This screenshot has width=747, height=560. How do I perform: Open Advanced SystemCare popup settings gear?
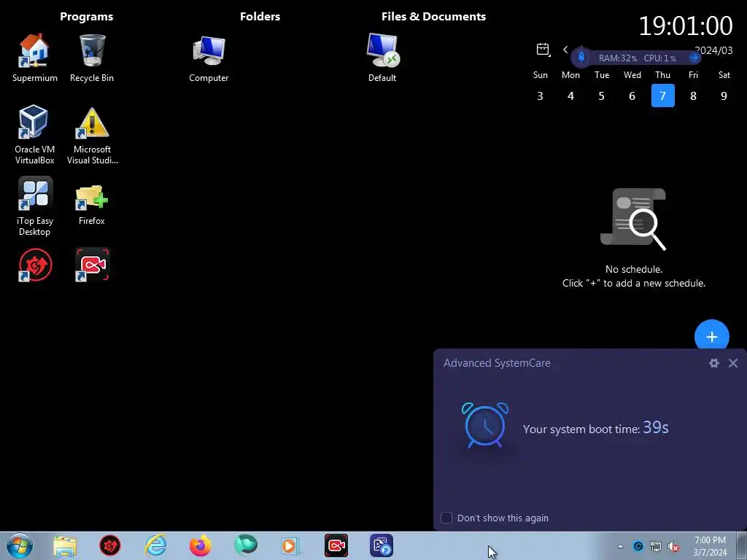click(713, 363)
